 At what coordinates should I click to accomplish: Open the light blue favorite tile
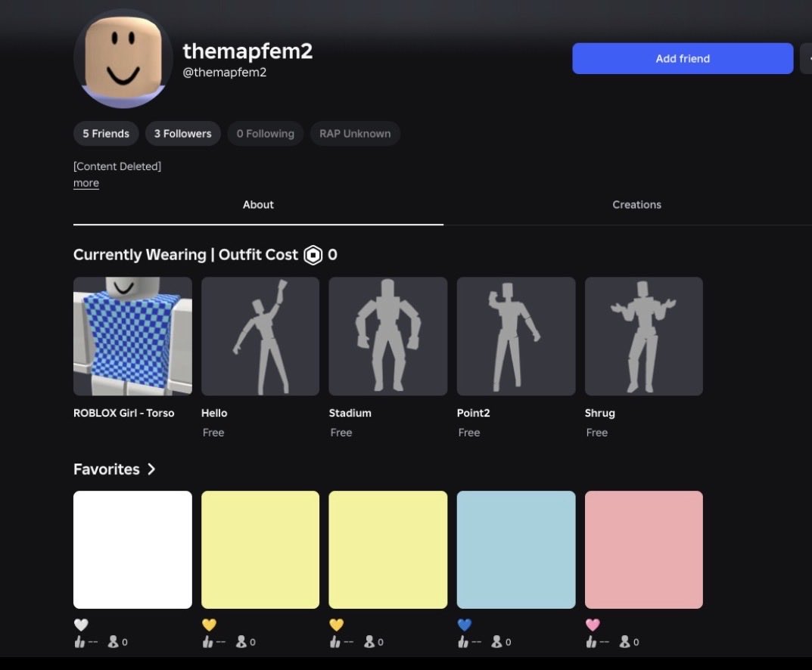[x=516, y=550]
